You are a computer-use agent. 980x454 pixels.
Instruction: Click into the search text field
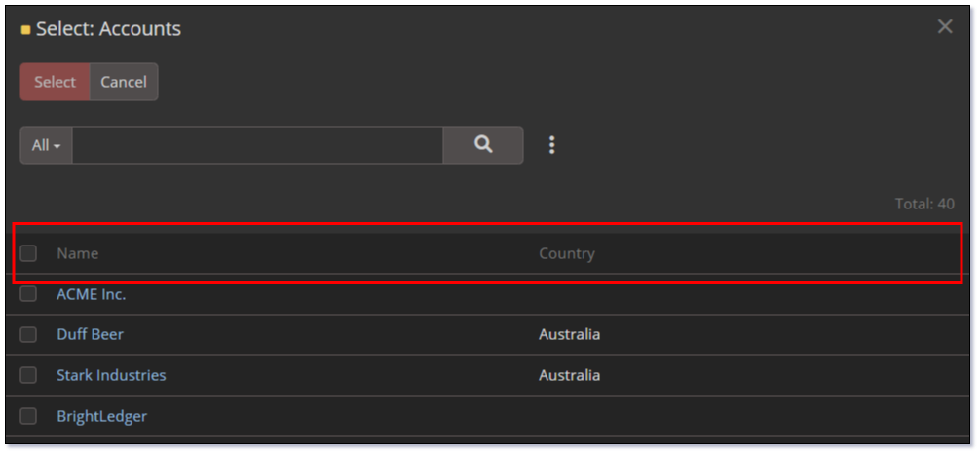(257, 145)
